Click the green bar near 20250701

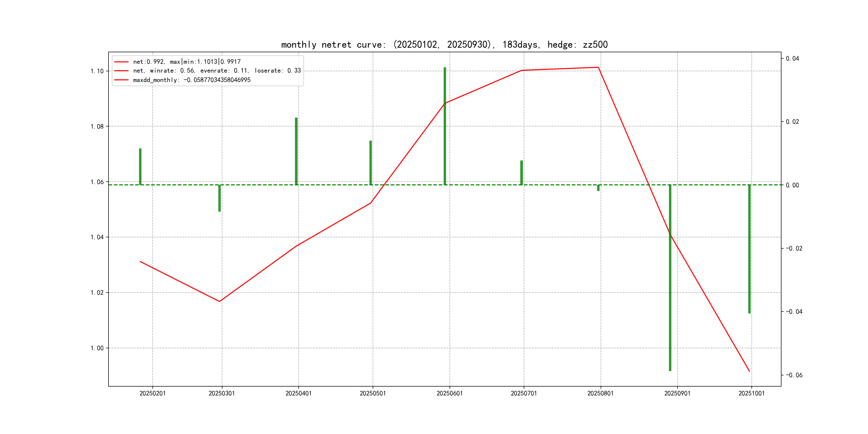point(521,173)
